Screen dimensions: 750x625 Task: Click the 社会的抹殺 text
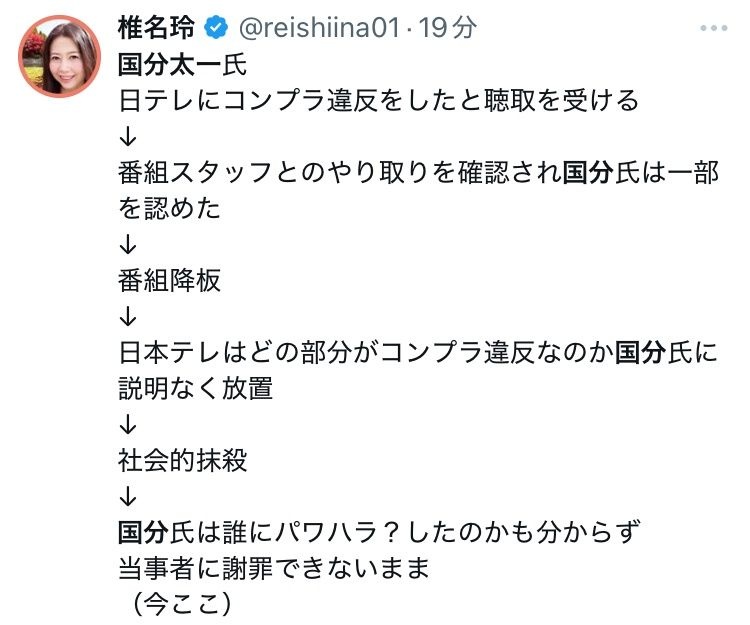click(183, 461)
